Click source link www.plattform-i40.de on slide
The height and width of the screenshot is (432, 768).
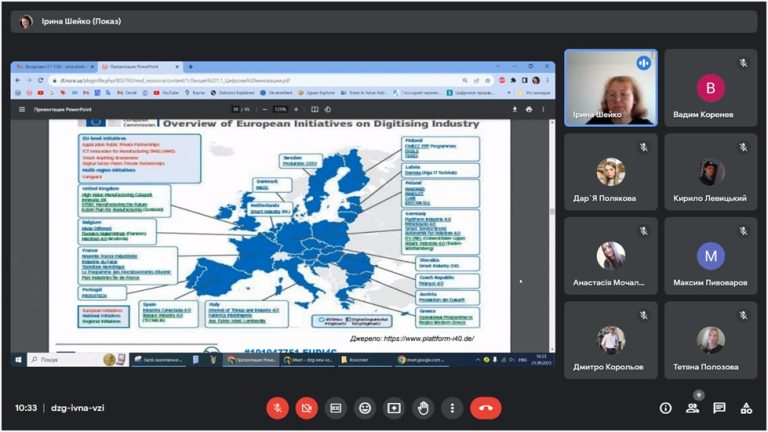pos(429,338)
